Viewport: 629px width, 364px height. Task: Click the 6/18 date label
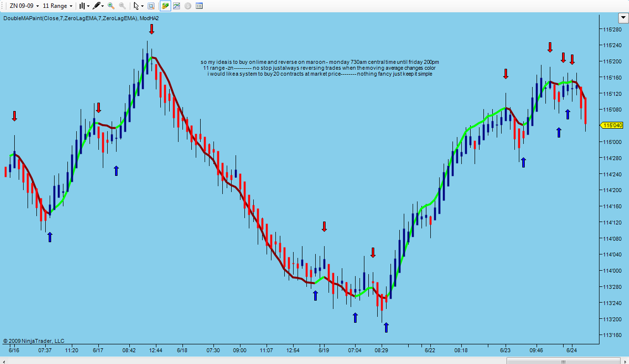(x=182, y=350)
